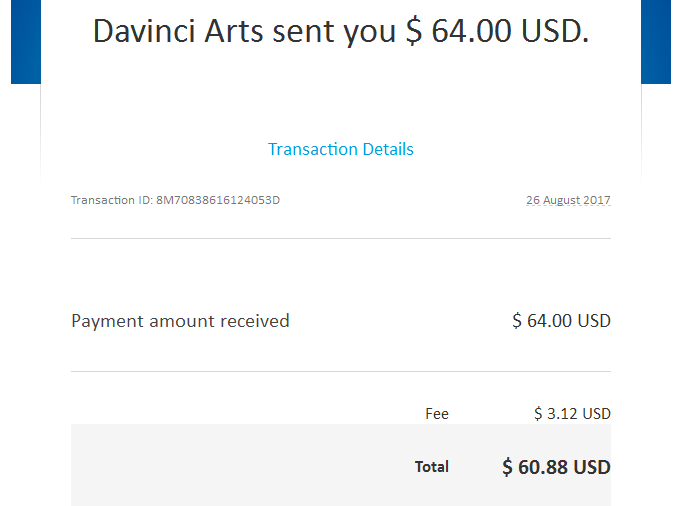Screen dimensions: 696x506
Task: Click the words "sent you" in the heading
Action: tap(342, 32)
